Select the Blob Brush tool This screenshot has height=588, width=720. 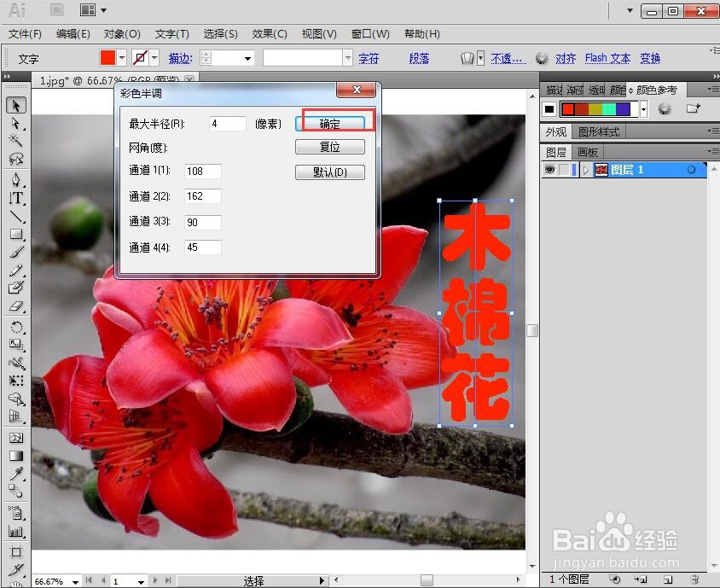coord(16,288)
